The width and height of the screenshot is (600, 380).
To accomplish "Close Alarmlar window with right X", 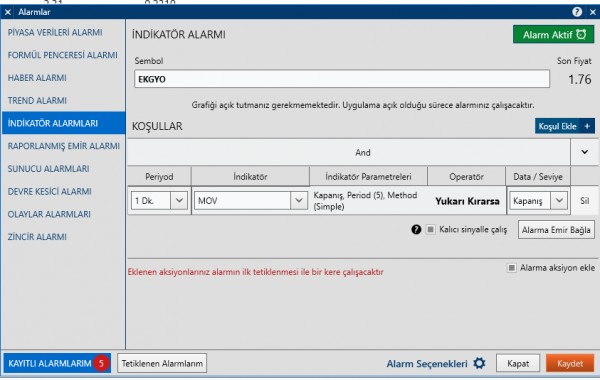I will (x=593, y=12).
